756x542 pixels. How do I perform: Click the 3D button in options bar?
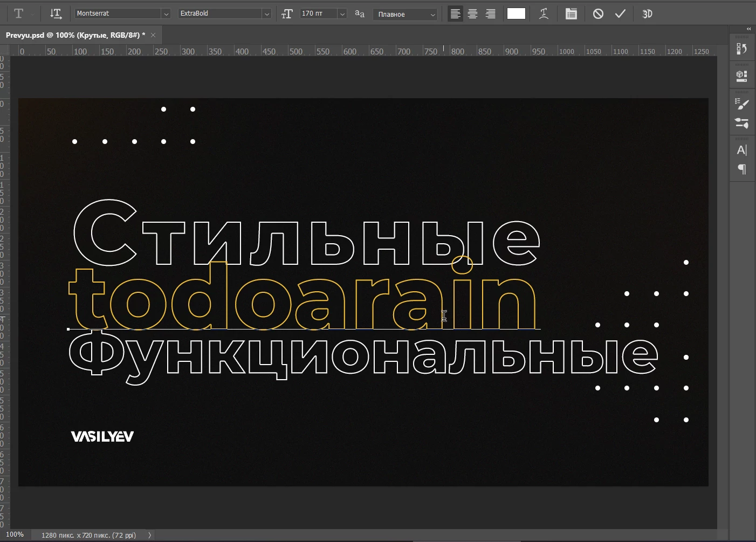647,13
